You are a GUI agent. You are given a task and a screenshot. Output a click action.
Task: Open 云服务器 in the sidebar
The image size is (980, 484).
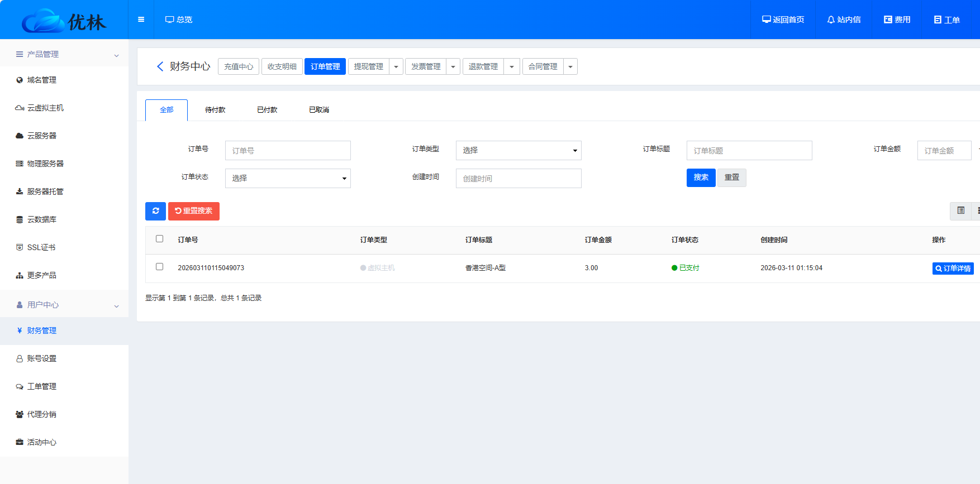tap(42, 136)
